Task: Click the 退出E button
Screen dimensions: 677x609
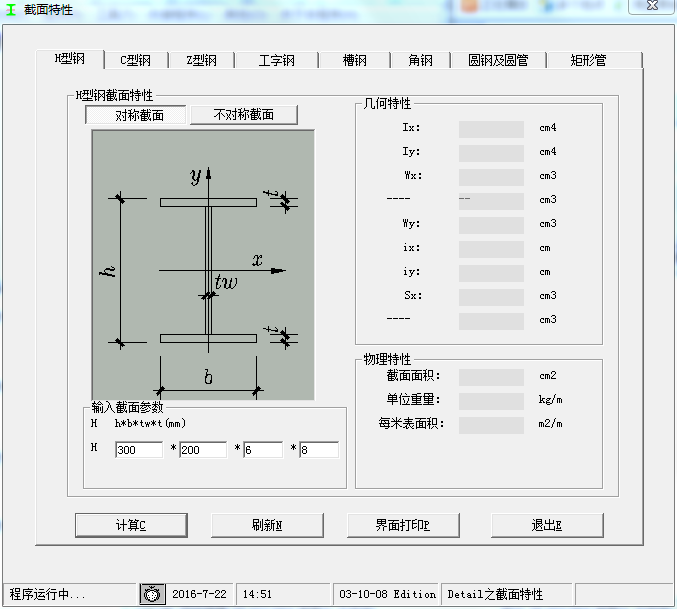Action: 547,525
